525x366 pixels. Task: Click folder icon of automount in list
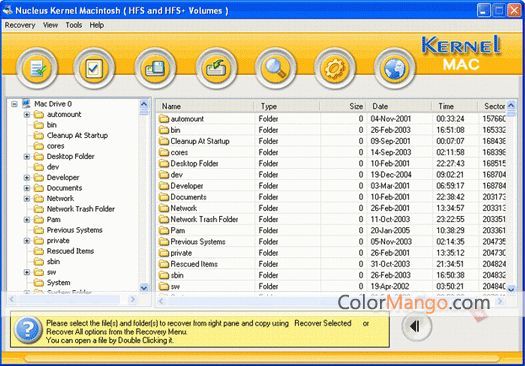[164, 119]
